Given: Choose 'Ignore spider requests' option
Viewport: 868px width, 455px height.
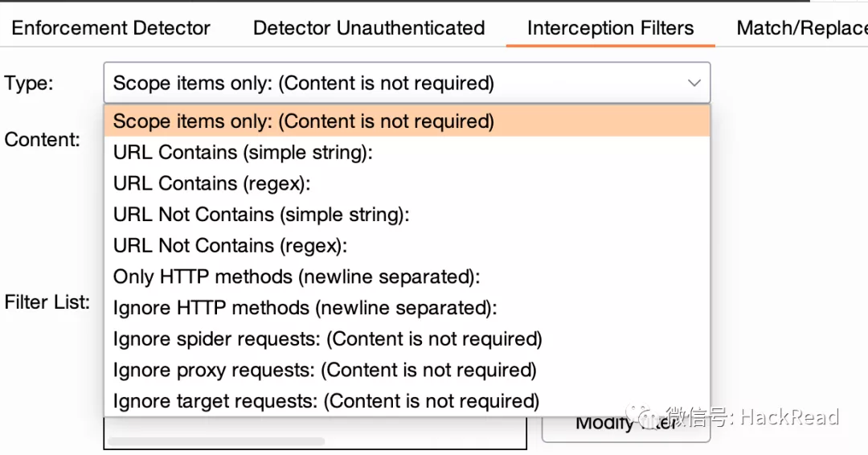Looking at the screenshot, I should [x=327, y=339].
